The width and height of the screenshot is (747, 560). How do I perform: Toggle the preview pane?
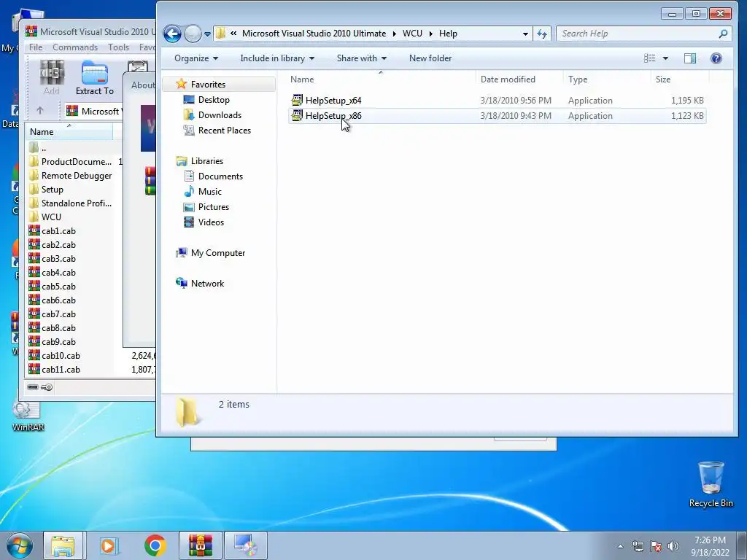(x=690, y=58)
